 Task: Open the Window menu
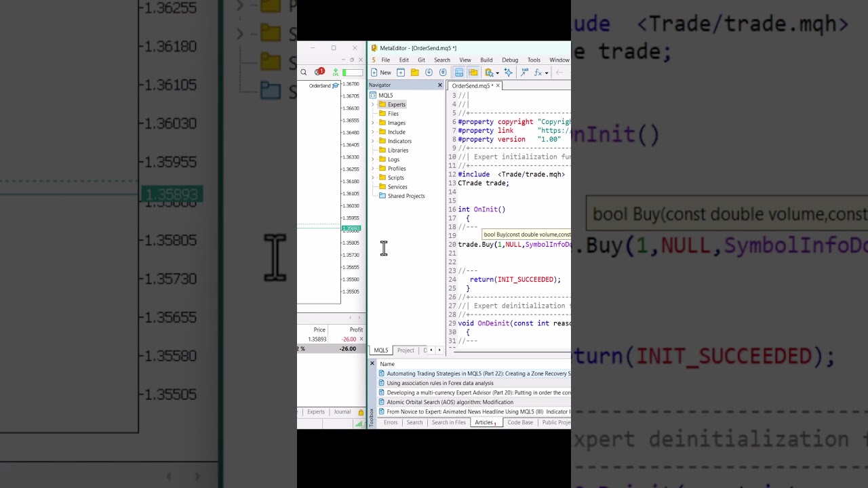pyautogui.click(x=559, y=60)
